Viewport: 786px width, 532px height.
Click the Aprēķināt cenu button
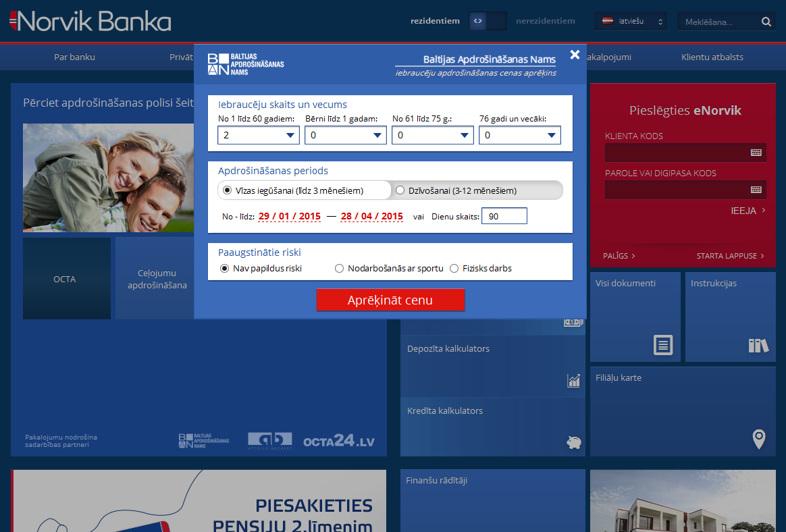(390, 300)
